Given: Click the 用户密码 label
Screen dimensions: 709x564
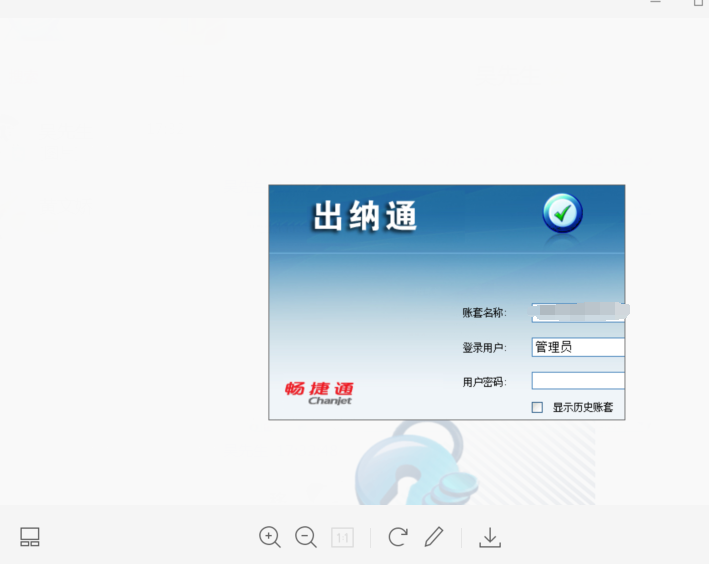Looking at the screenshot, I should tap(484, 382).
